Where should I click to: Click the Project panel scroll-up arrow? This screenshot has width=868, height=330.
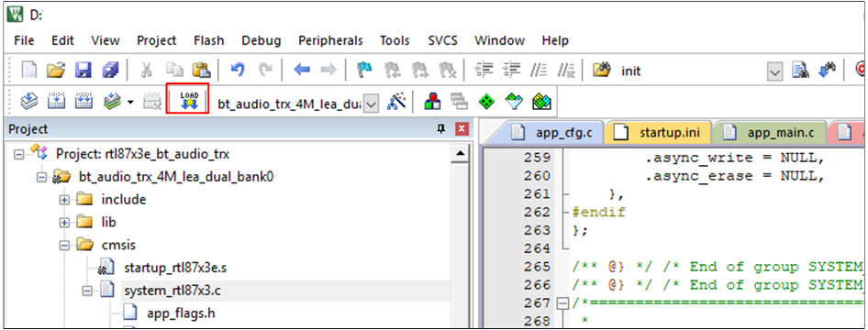[x=460, y=154]
